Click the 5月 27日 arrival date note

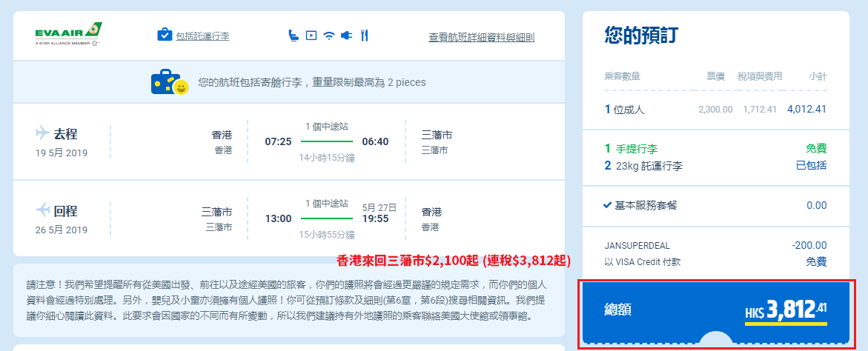pyautogui.click(x=380, y=208)
